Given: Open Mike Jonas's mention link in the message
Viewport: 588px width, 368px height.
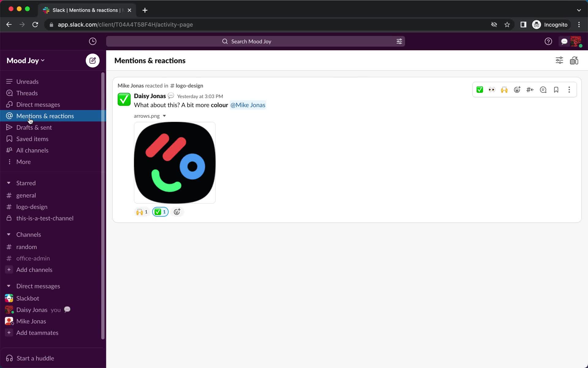Looking at the screenshot, I should point(248,105).
